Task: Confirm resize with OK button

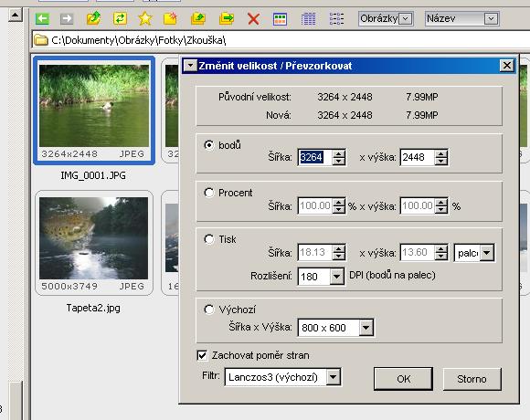Action: pos(403,379)
